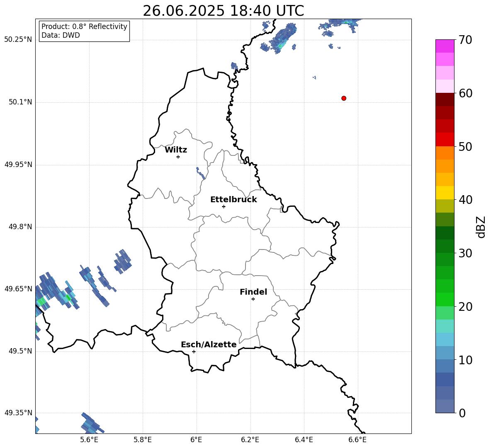Viewport: 491px width, 448px height.
Task: Click the Product: 0.8° Reflectivity text
Action: 84,27
